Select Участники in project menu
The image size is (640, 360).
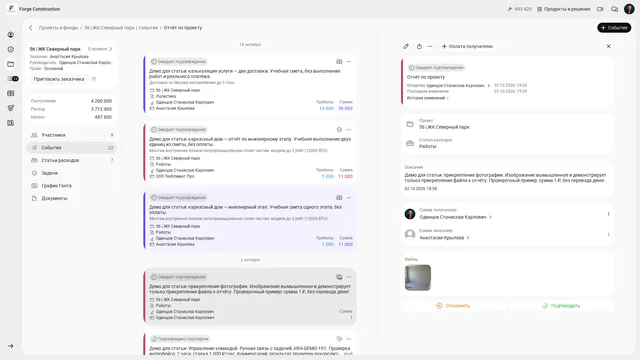pos(72,135)
